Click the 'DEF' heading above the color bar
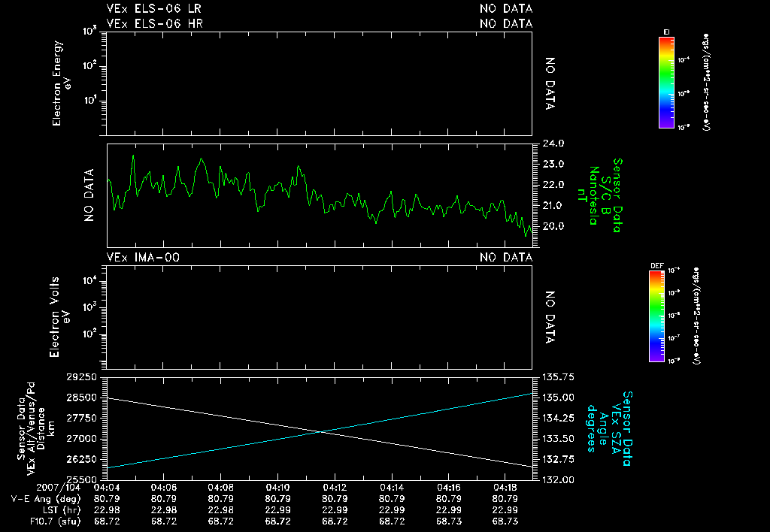 [x=656, y=267]
